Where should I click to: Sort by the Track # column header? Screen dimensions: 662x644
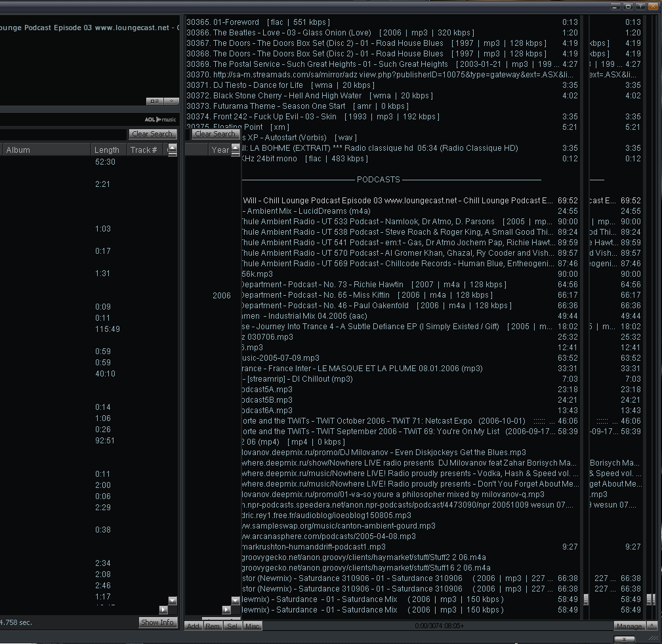146,150
